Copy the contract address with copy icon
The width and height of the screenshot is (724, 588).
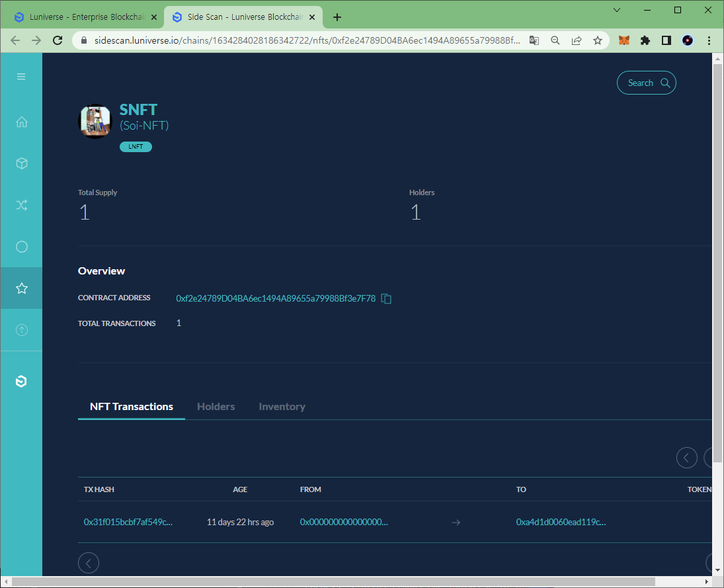pyautogui.click(x=386, y=299)
